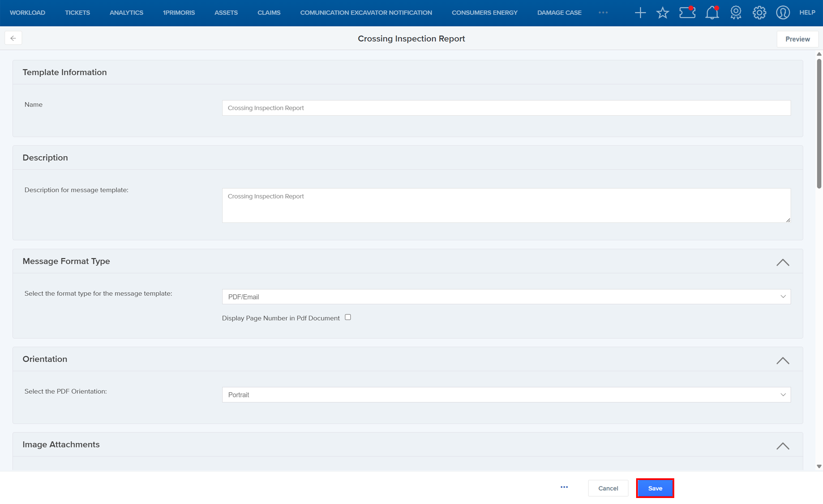The height and width of the screenshot is (504, 823).
Task: Click the award badge icon
Action: [x=736, y=13]
